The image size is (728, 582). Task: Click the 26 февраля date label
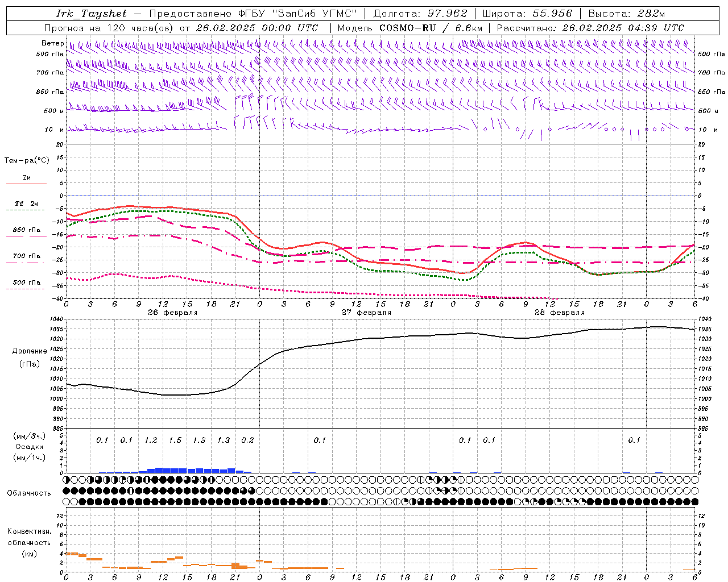click(x=173, y=313)
